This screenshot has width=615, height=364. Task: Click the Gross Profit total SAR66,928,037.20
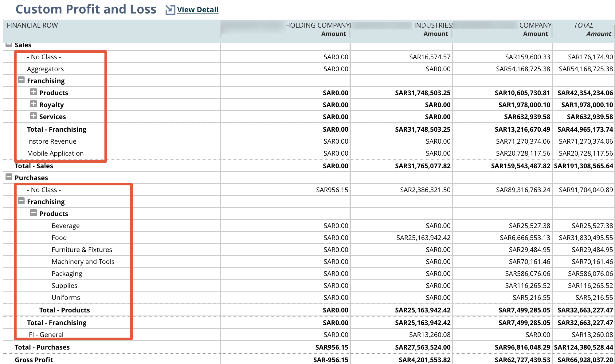[585, 360]
